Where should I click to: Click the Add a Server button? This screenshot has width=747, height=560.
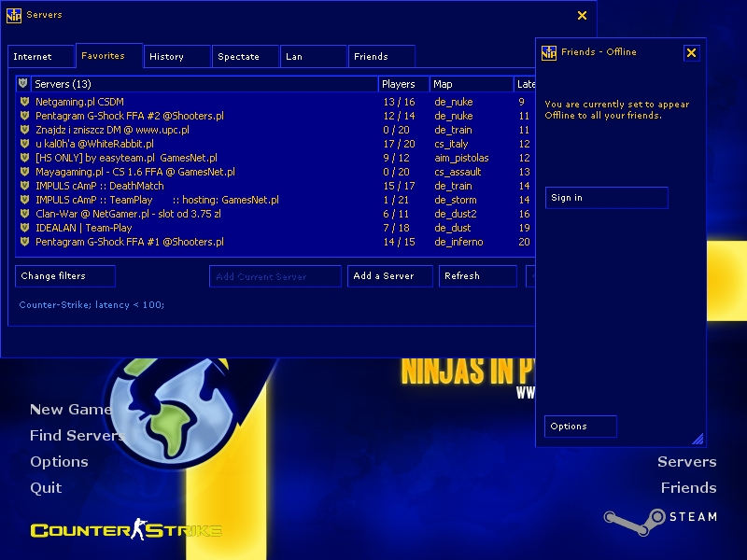pos(390,276)
